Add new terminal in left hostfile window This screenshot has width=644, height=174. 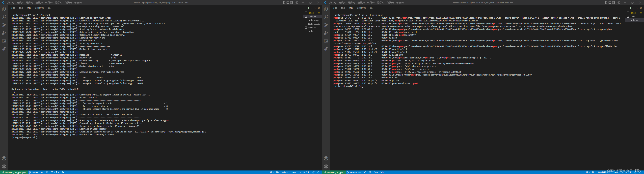coord(308,8)
